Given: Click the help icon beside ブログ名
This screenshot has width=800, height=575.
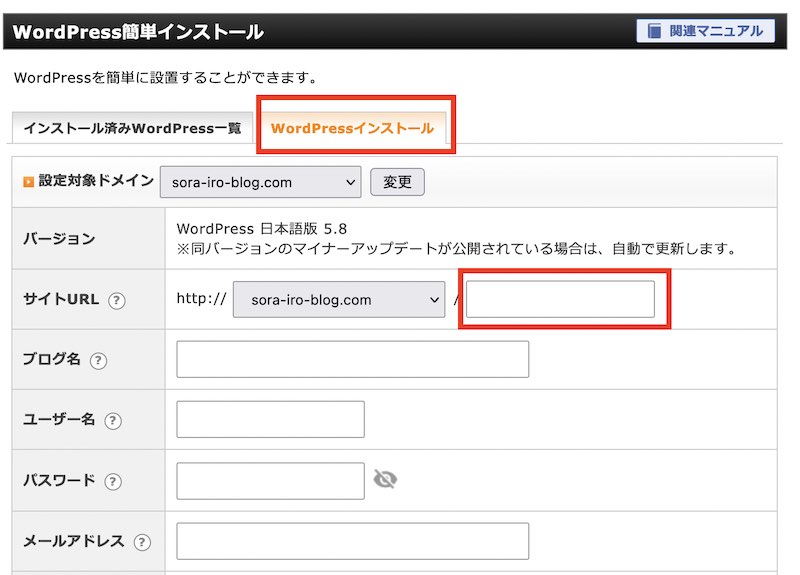Looking at the screenshot, I should pos(98,361).
